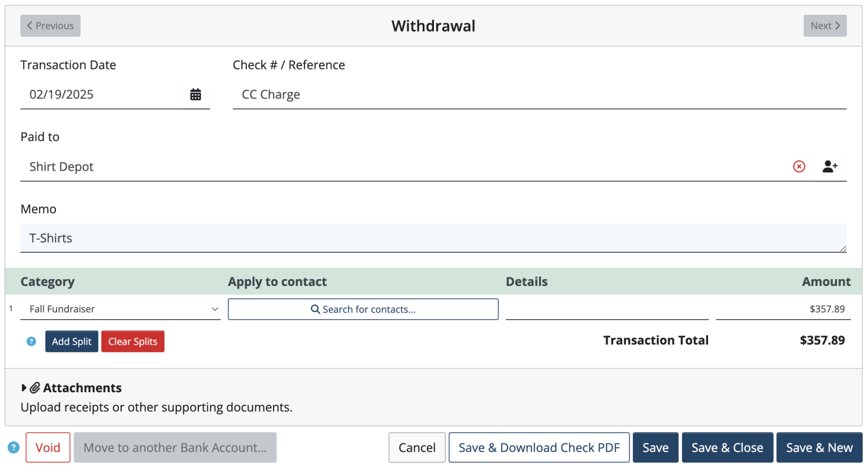Click the line 1 Amount field showing $357.89
The height and width of the screenshot is (469, 868).
point(783,309)
